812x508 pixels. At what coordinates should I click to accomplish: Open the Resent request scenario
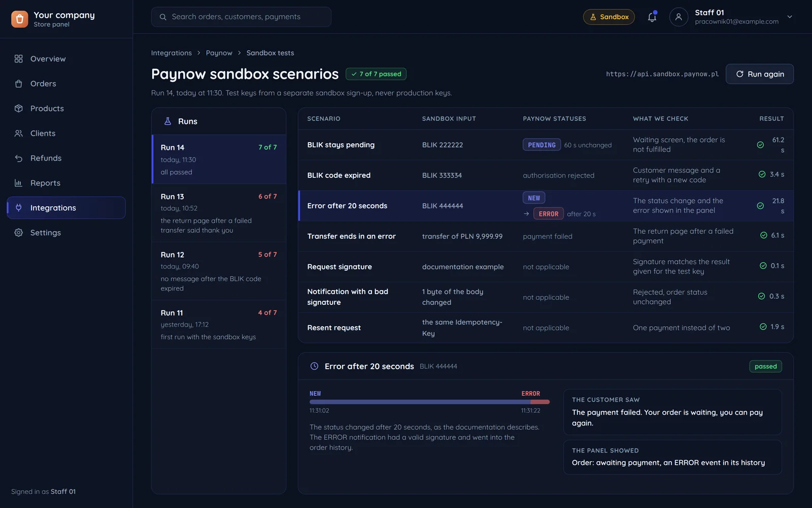click(x=546, y=328)
